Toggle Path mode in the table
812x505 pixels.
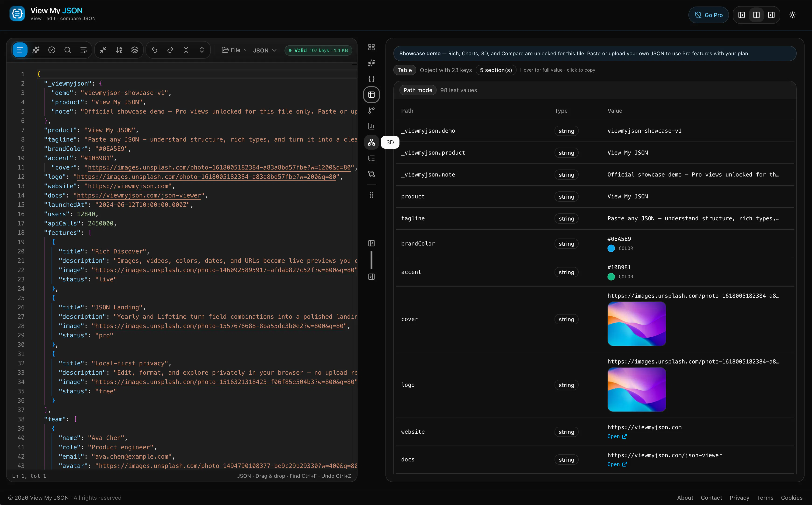coord(417,90)
